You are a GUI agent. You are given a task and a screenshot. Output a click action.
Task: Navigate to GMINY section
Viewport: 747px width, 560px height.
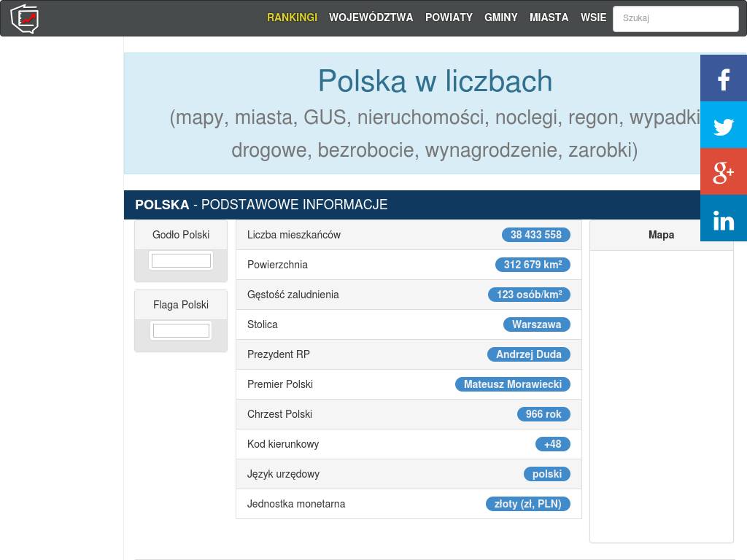tap(500, 17)
